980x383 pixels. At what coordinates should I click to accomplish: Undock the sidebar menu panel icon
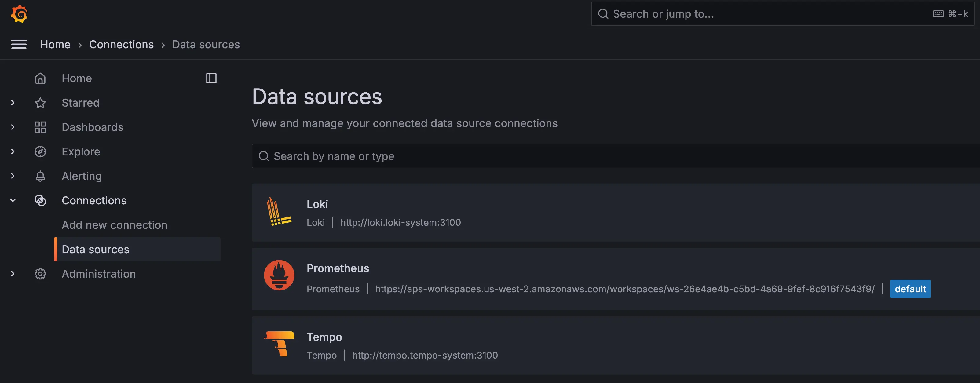pos(211,78)
